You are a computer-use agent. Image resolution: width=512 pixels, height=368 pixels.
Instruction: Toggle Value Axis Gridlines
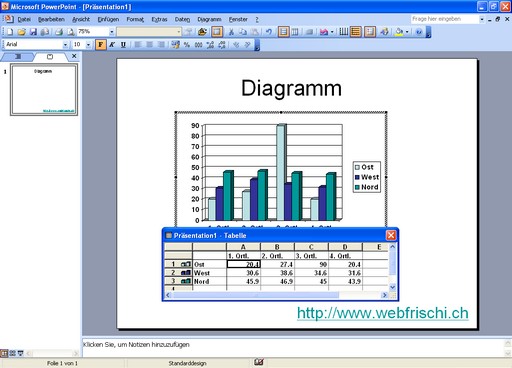[356, 32]
